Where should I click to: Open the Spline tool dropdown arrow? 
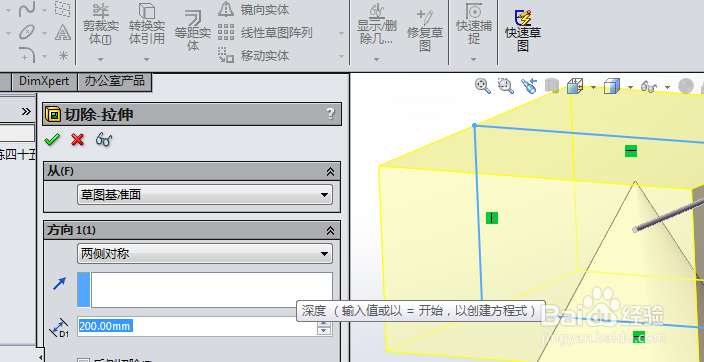(x=44, y=9)
